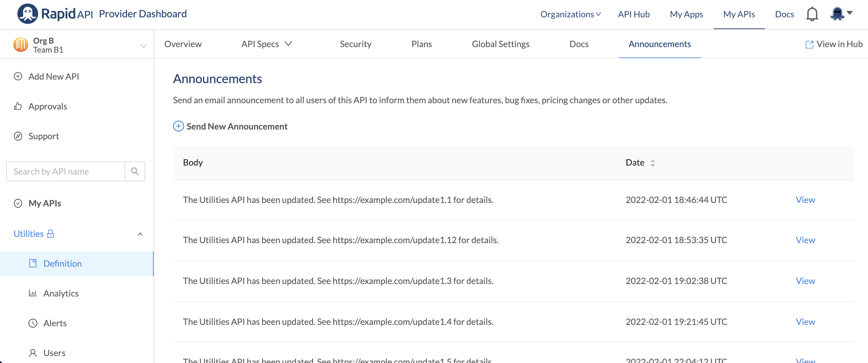Click the date 2022-02-01 19:02:38 UTC
868x363 pixels.
(x=676, y=281)
